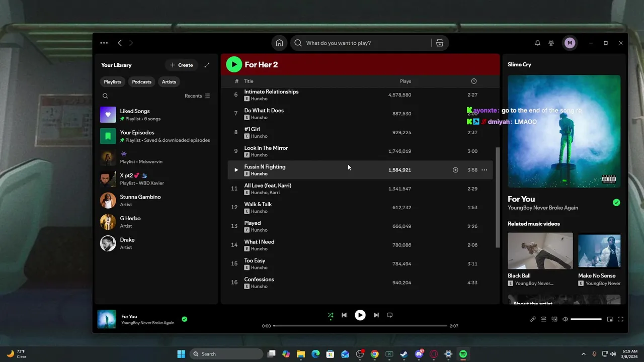
Task: Filter library by Artists
Action: [169, 82]
